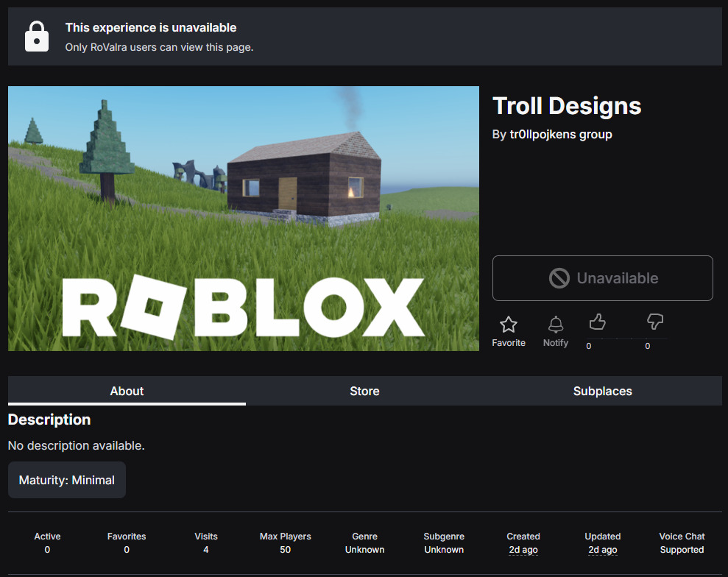Click the thumbs-up like icon

click(597, 321)
